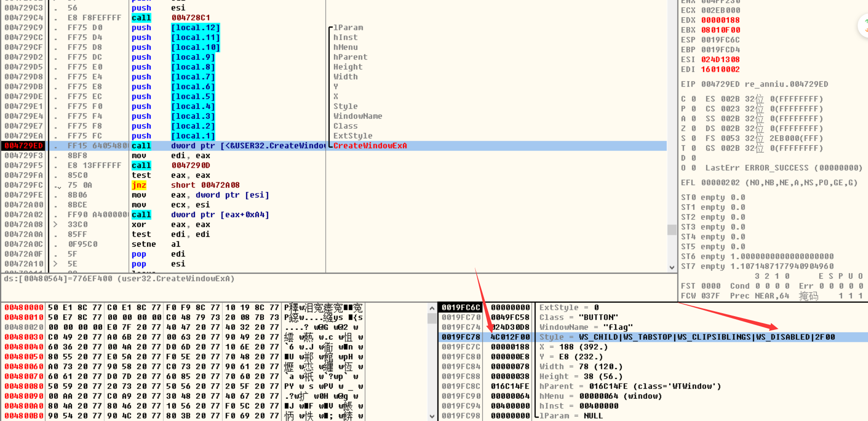The width and height of the screenshot is (868, 421).
Task: Select dump address 00480000
Action: (24, 308)
